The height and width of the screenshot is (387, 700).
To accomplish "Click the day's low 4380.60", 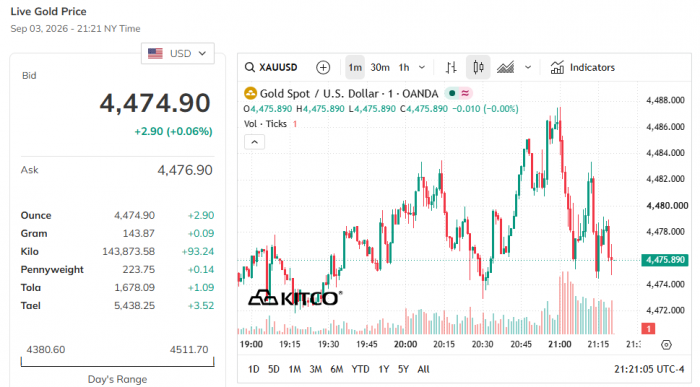I will [46, 350].
